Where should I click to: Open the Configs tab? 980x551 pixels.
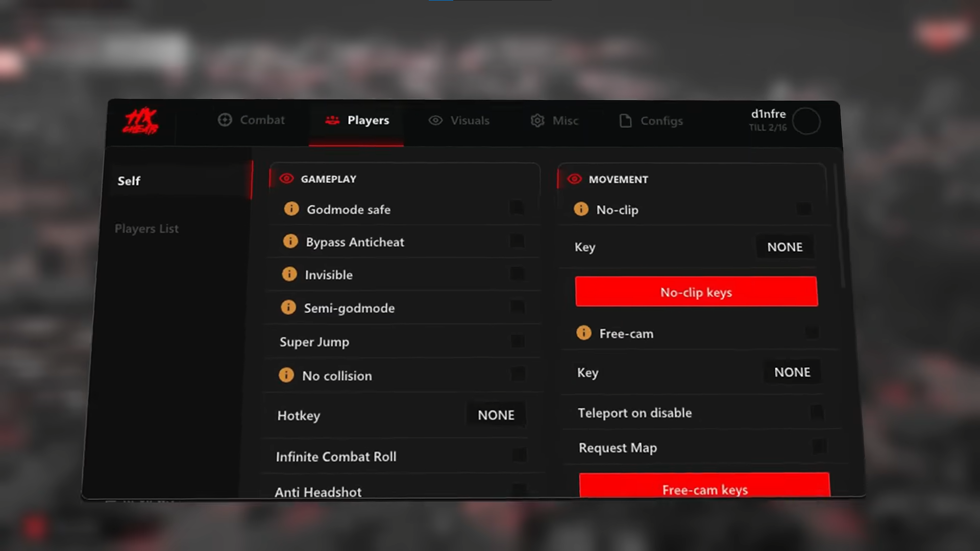651,121
